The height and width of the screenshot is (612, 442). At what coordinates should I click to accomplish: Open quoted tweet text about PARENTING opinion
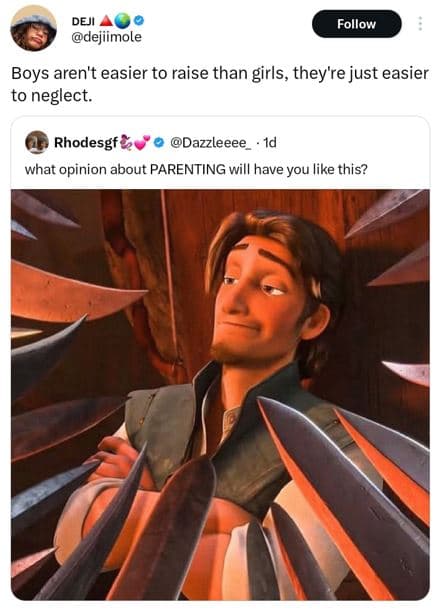coord(196,169)
